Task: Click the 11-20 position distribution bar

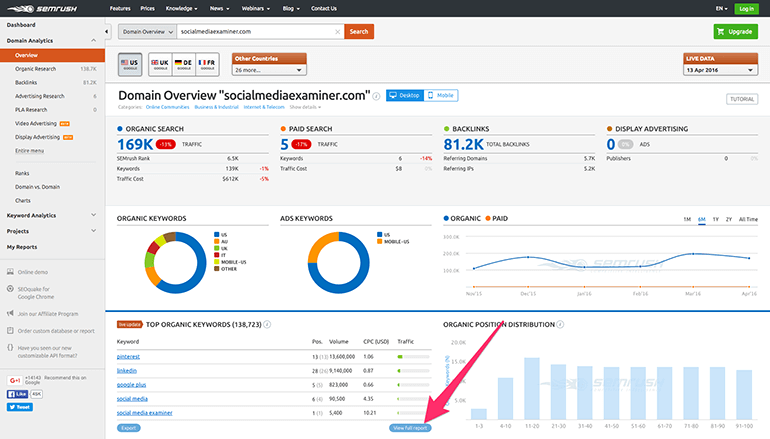Action: click(532, 388)
